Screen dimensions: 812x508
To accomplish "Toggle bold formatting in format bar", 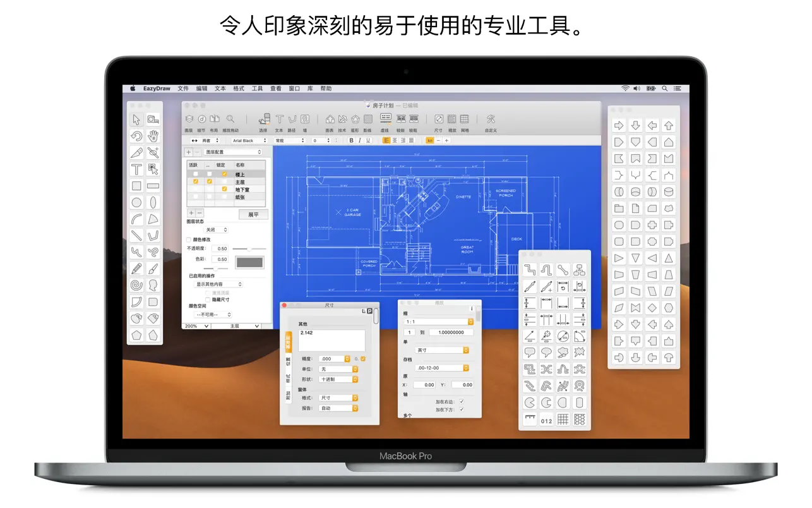I will (352, 140).
